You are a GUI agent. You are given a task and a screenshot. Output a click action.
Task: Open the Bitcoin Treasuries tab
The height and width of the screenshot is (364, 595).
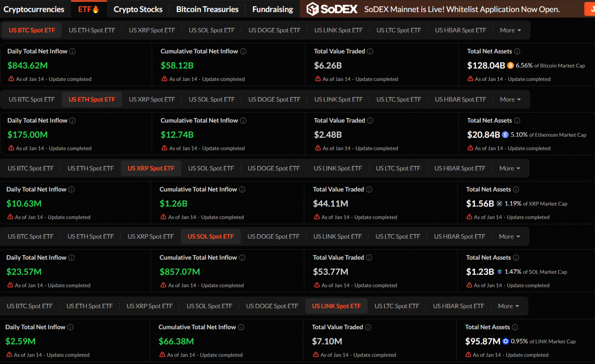coord(207,9)
